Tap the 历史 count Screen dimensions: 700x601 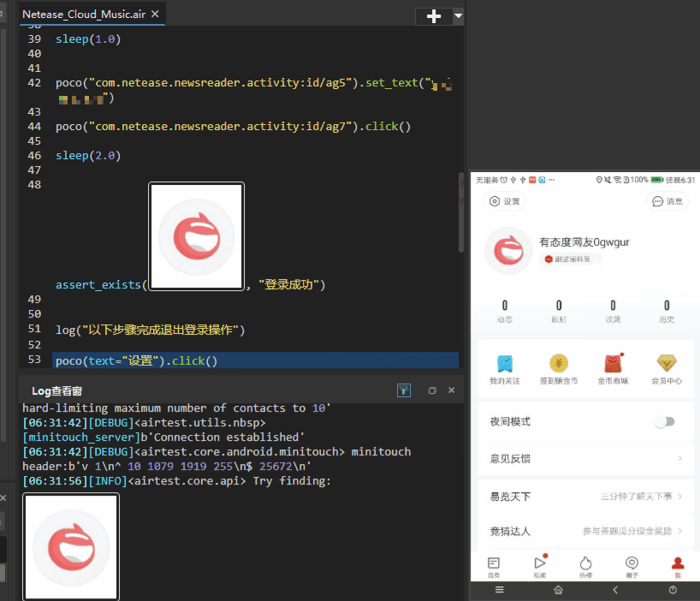pyautogui.click(x=667, y=312)
